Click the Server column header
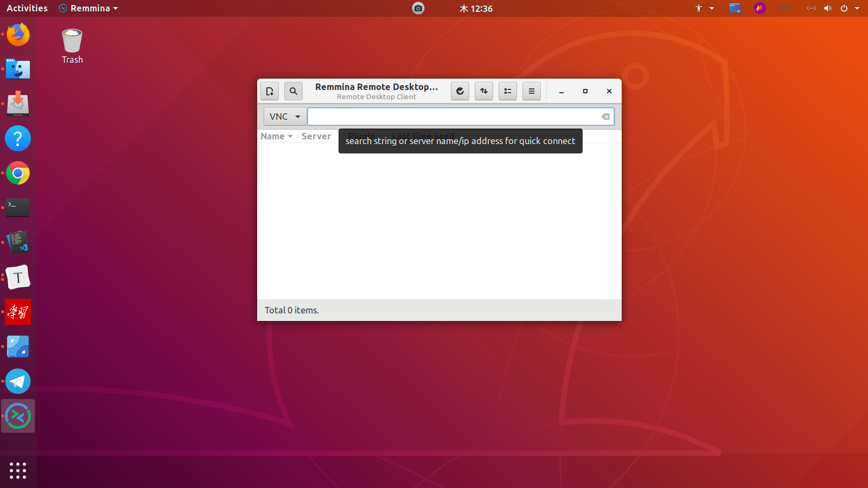This screenshot has height=488, width=868. 316,136
